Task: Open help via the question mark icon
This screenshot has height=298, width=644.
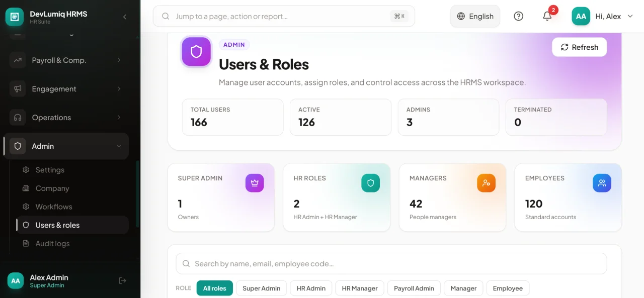Action: click(x=518, y=16)
